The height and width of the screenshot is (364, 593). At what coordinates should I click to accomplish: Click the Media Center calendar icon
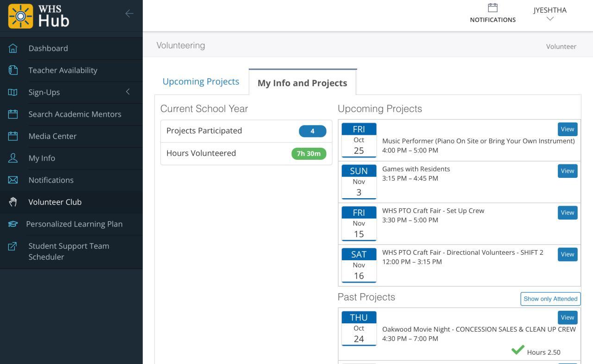coord(13,136)
